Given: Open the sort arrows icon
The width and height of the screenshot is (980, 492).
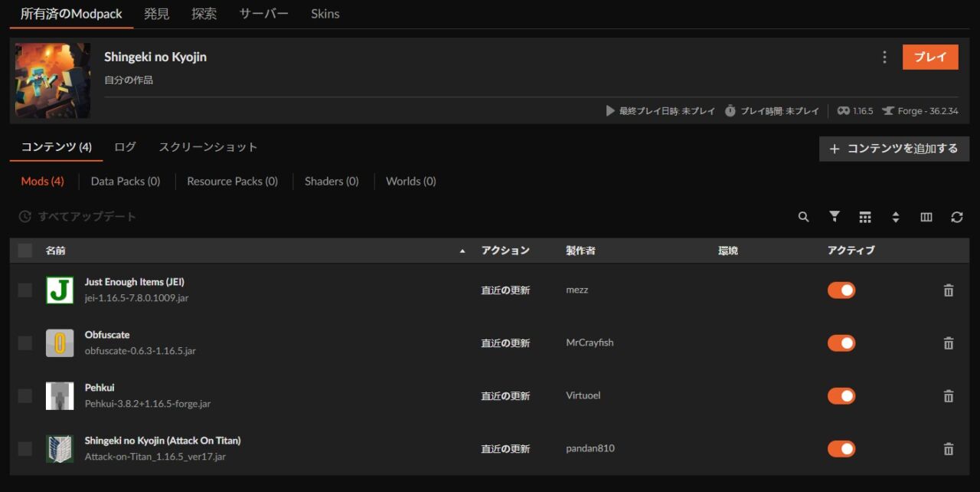Looking at the screenshot, I should pyautogui.click(x=896, y=217).
